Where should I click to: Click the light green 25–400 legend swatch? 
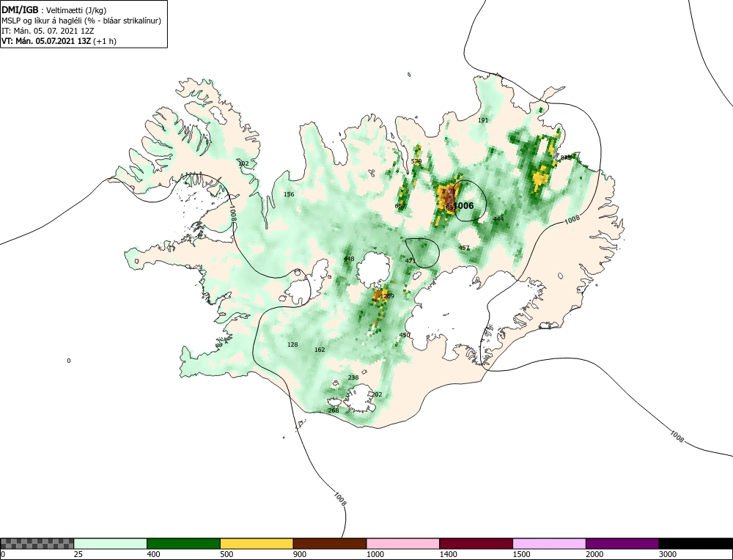click(111, 543)
